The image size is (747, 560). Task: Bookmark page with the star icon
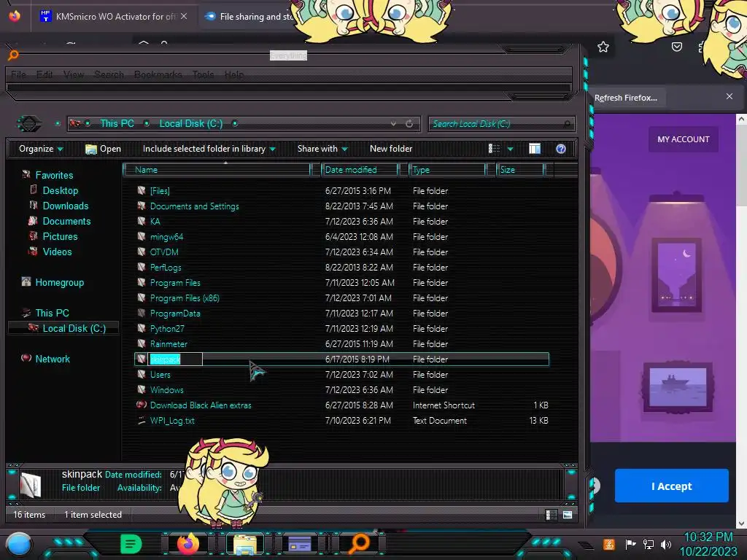pyautogui.click(x=603, y=47)
